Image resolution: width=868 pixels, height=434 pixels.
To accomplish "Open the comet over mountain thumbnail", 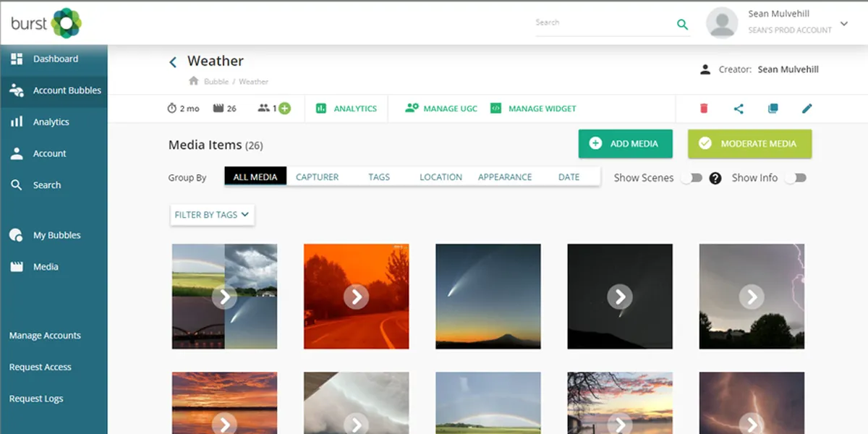I will coord(488,297).
